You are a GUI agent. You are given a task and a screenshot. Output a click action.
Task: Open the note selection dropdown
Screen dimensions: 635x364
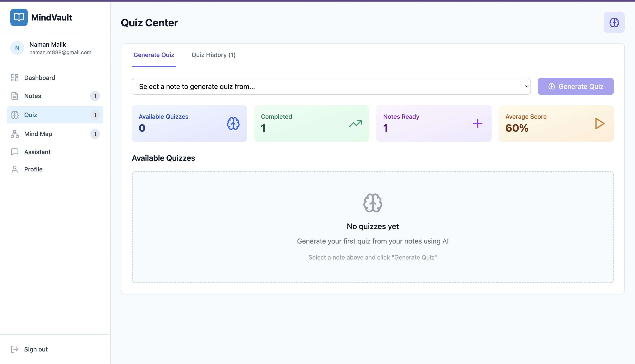pyautogui.click(x=331, y=87)
